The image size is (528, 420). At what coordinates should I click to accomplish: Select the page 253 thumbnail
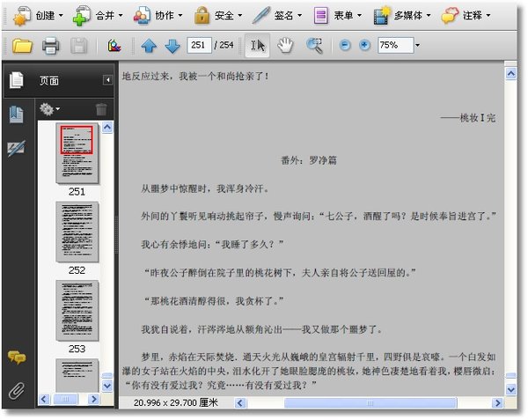[77, 311]
